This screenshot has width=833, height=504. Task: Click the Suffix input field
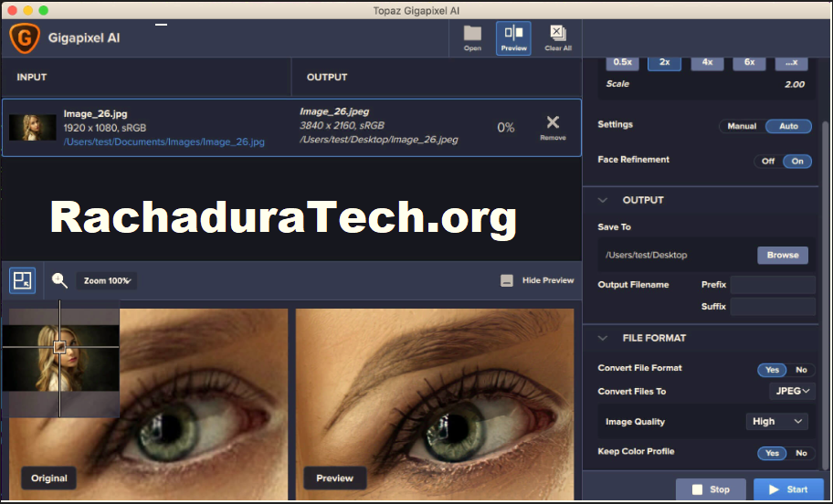point(773,307)
